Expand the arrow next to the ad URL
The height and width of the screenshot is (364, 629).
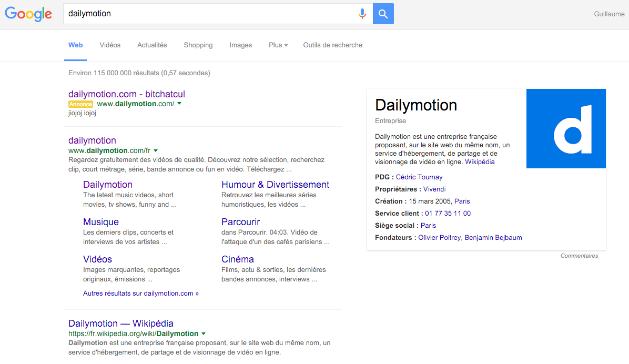pyautogui.click(x=179, y=104)
